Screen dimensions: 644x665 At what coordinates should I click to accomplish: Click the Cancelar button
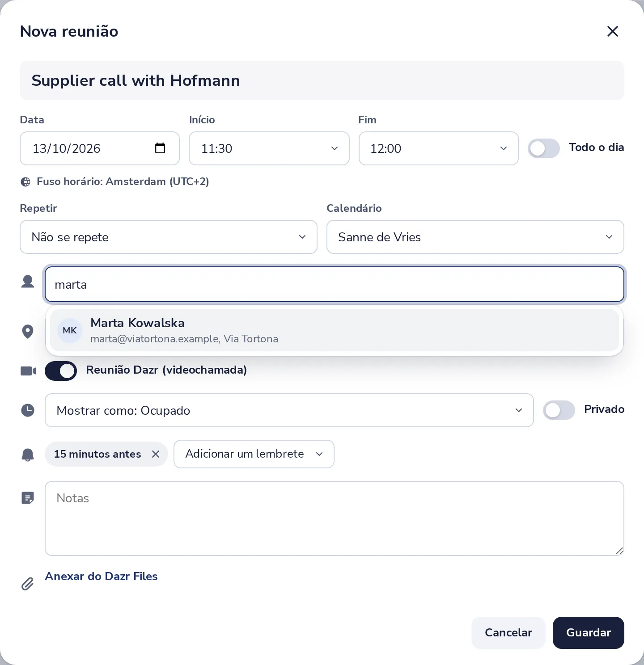coord(508,633)
